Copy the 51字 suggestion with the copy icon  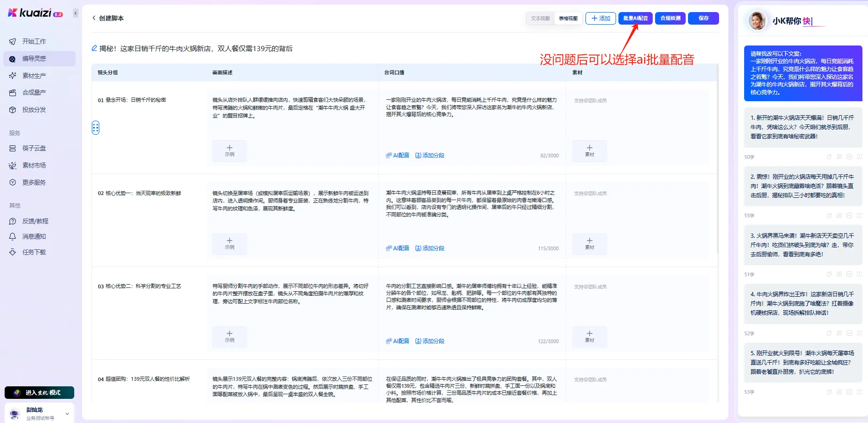(829, 274)
